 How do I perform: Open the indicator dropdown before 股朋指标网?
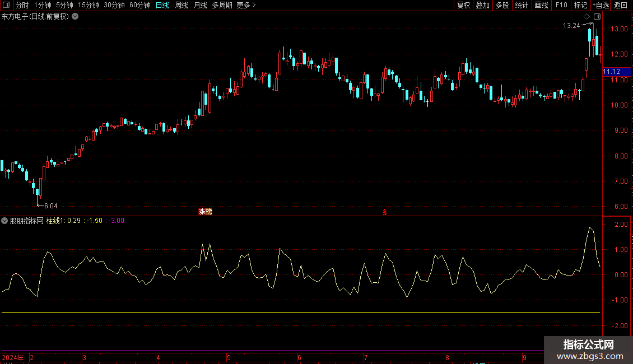tap(4, 221)
